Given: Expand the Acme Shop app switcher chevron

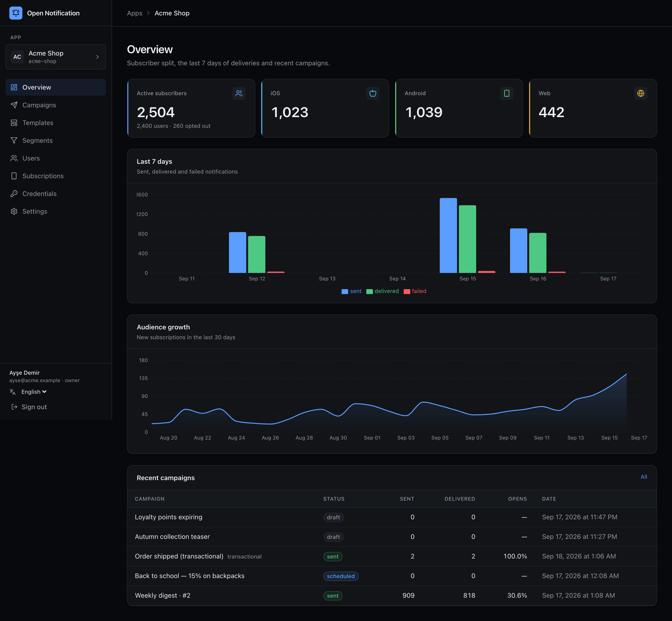Looking at the screenshot, I should [x=98, y=57].
